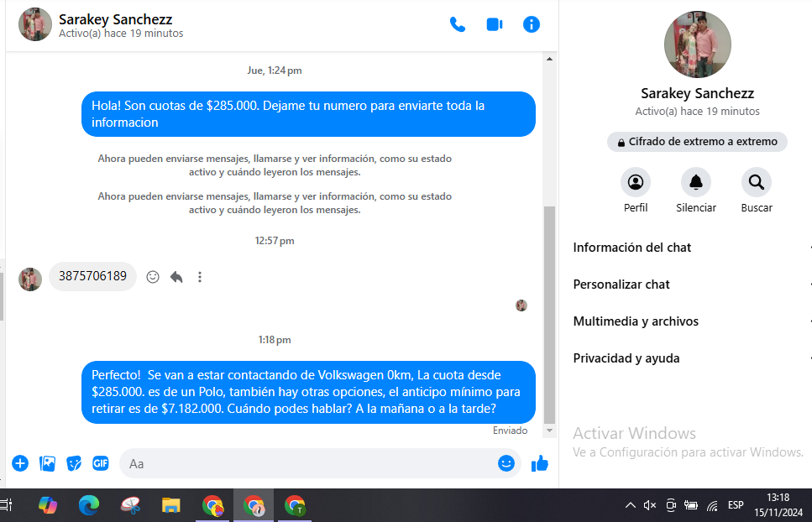Open more options for 3875706189 message
Screen dimensions: 812x522
200,277
